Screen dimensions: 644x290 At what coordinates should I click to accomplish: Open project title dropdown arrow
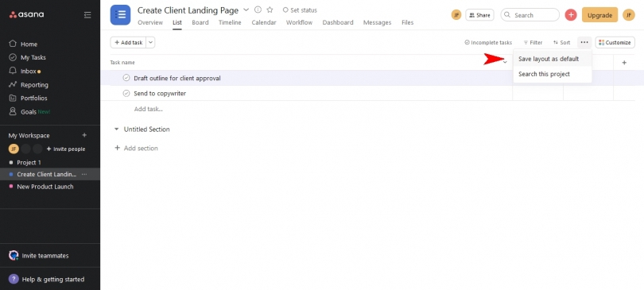(x=246, y=10)
